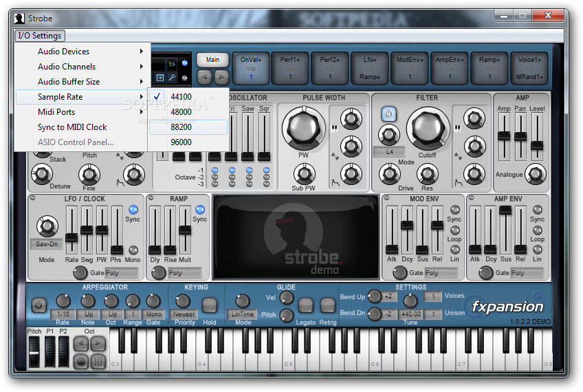Open the Mod Env Gate Poly dropdown
This screenshot has width=583, height=392.
click(441, 273)
